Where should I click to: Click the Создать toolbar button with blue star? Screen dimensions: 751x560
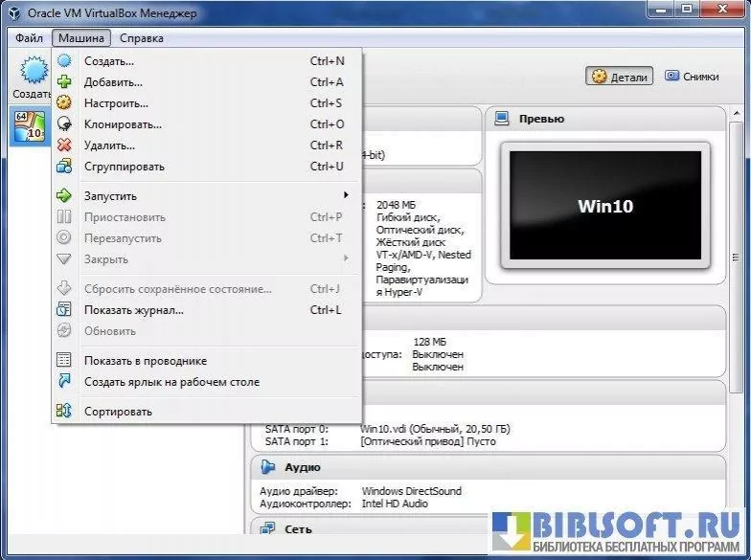point(34,77)
